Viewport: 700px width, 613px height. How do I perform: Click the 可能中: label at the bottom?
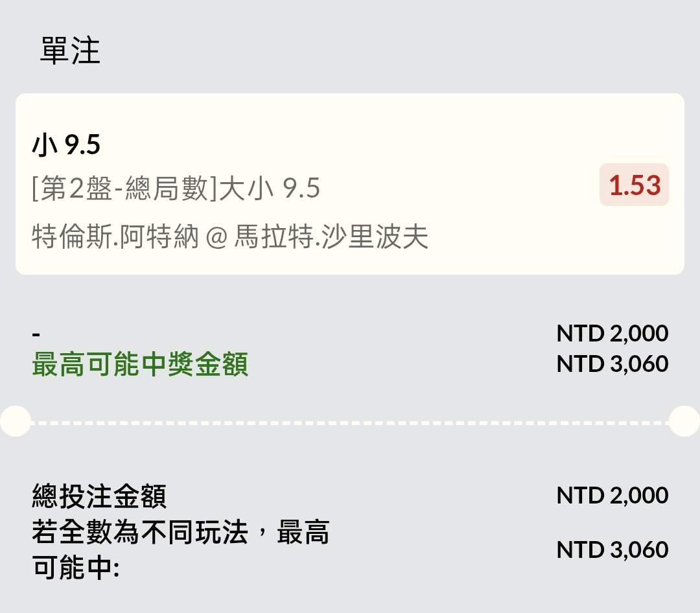pyautogui.click(x=75, y=568)
